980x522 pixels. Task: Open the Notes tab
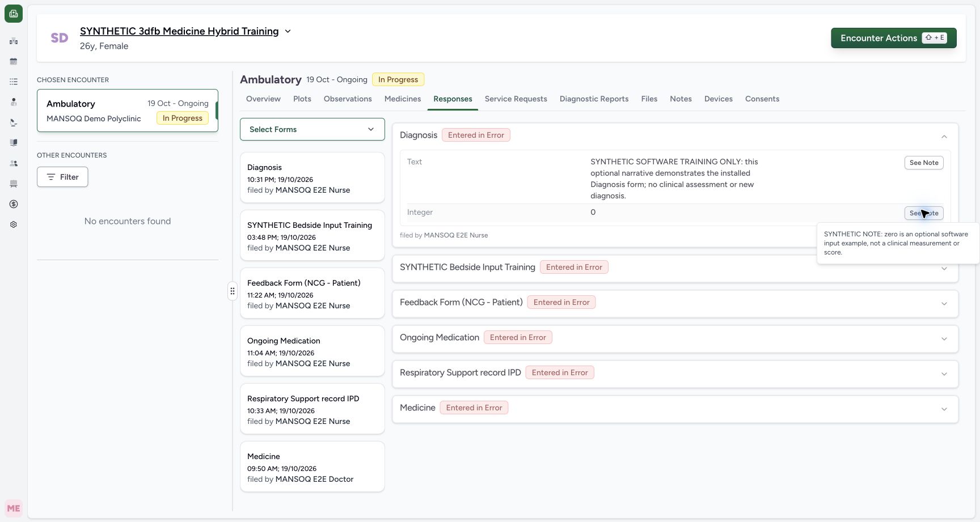(x=681, y=99)
